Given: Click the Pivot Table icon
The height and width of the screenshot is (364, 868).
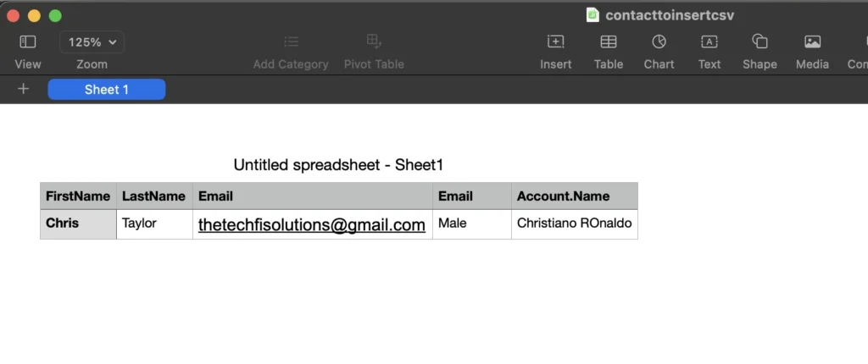Looking at the screenshot, I should click(x=374, y=41).
